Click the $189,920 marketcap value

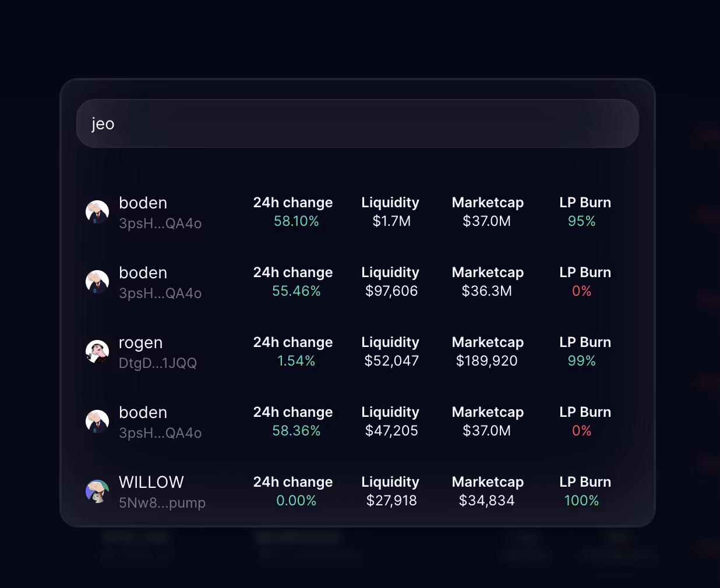point(486,361)
